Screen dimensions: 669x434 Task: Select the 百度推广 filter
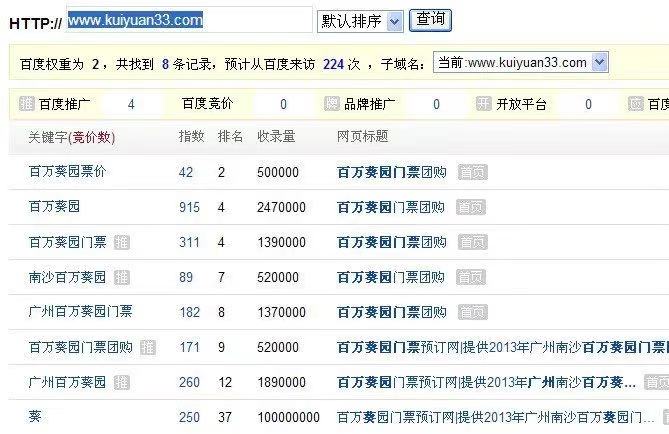click(64, 104)
